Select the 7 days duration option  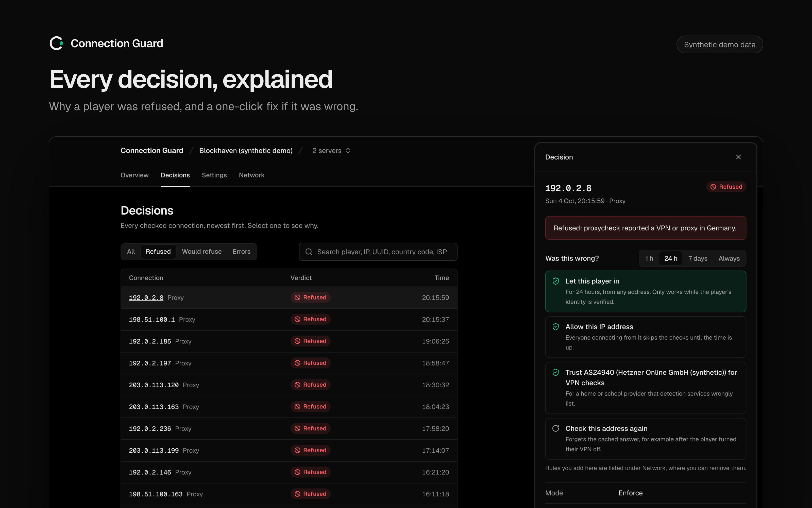pos(698,258)
